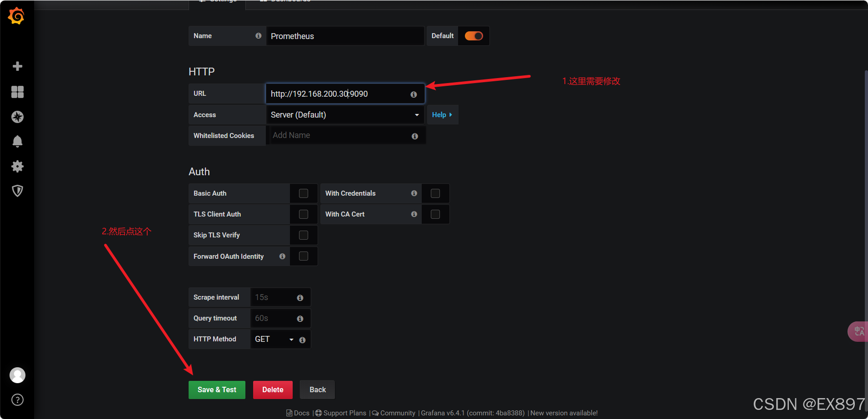Enable Basic Auth
This screenshot has height=419, width=868.
point(303,193)
